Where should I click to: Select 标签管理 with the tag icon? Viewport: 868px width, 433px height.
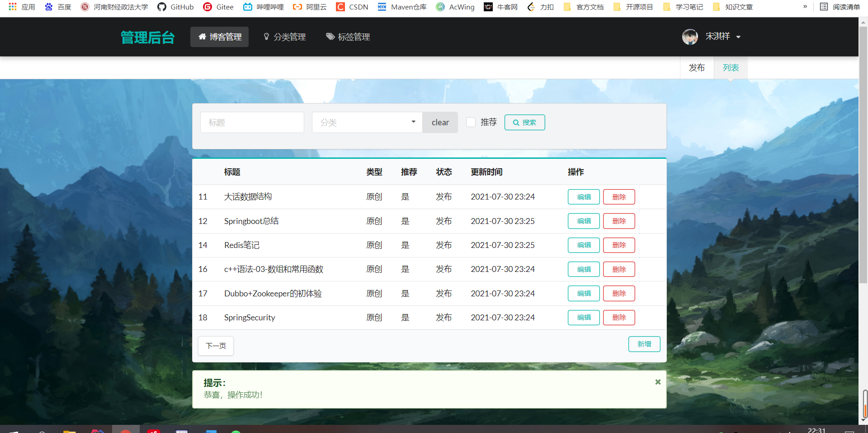(348, 37)
